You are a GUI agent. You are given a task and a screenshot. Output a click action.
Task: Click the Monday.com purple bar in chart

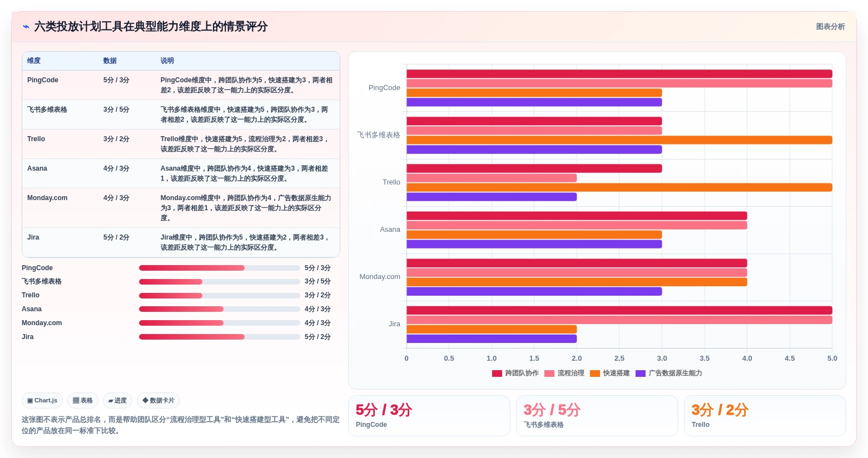[x=534, y=291]
